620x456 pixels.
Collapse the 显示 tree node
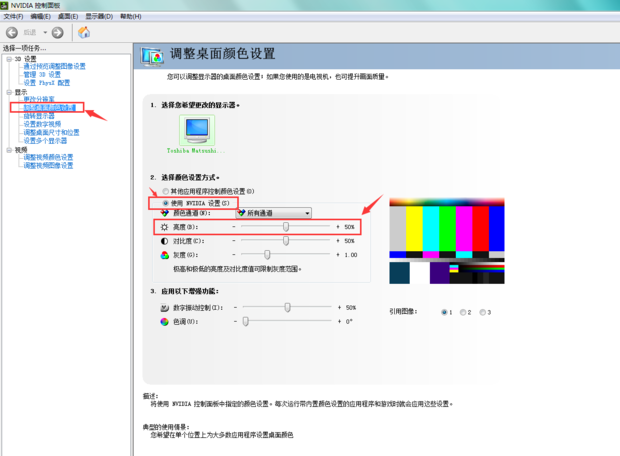pyautogui.click(x=9, y=92)
